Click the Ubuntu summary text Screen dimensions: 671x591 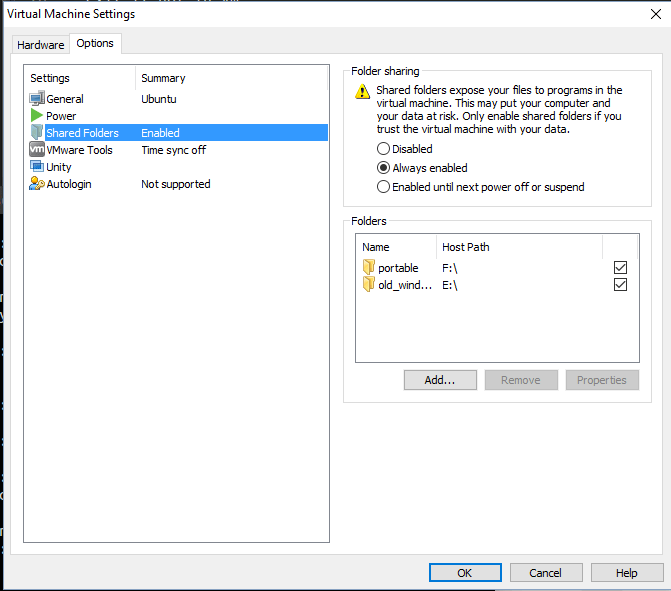click(x=159, y=99)
